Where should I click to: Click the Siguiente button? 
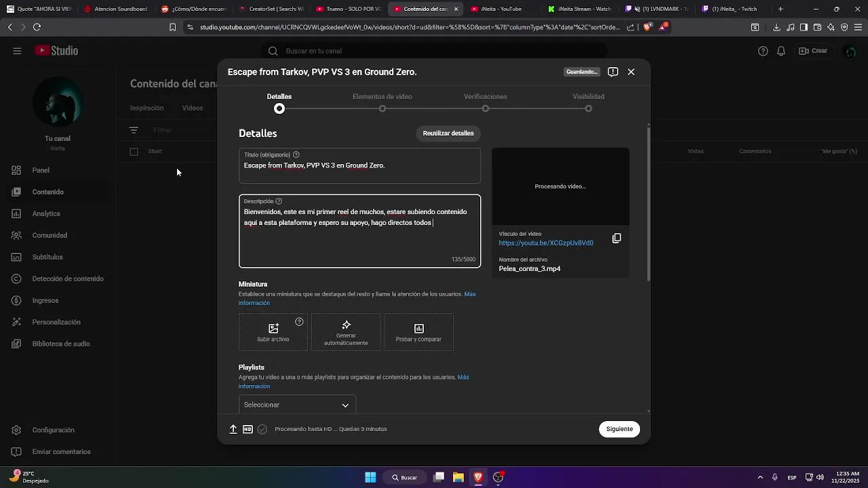(x=619, y=429)
